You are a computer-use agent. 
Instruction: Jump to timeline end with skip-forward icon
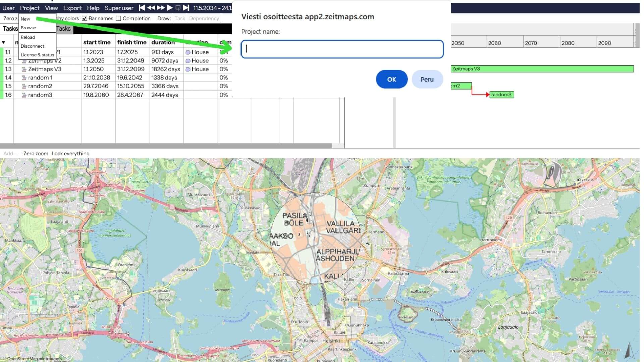click(x=186, y=8)
